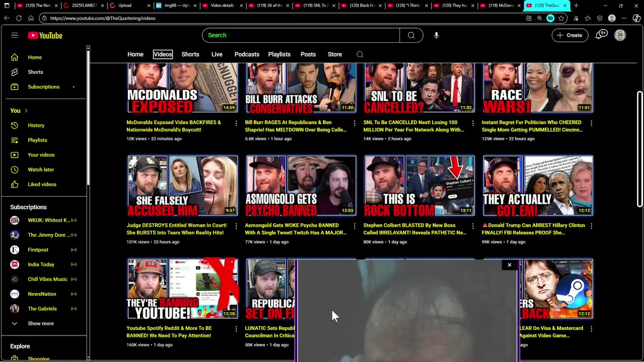Open the channel Live tab
Viewport: 644px width, 362px height.
pyautogui.click(x=217, y=54)
